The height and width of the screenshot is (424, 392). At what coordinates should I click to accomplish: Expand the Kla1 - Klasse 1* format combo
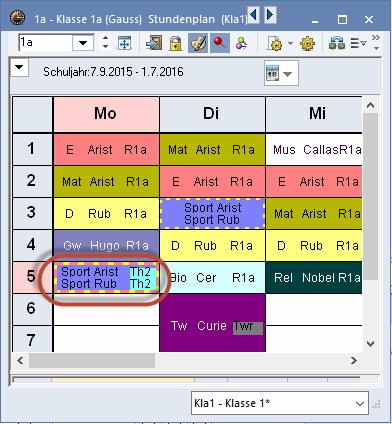click(x=360, y=403)
